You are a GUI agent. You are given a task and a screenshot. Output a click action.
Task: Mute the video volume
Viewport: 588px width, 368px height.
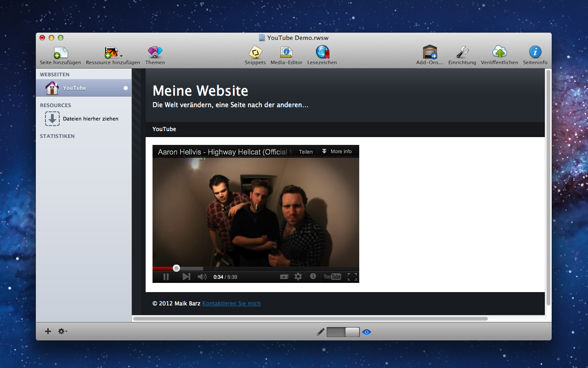pos(202,276)
